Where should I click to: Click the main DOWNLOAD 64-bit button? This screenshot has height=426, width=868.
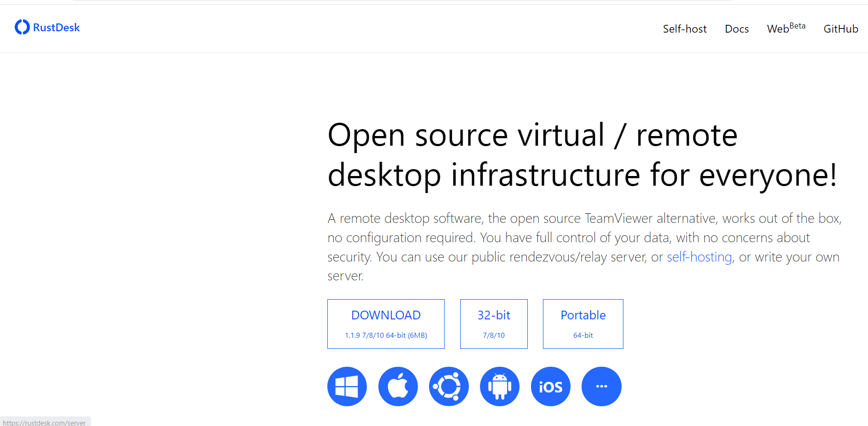[386, 324]
